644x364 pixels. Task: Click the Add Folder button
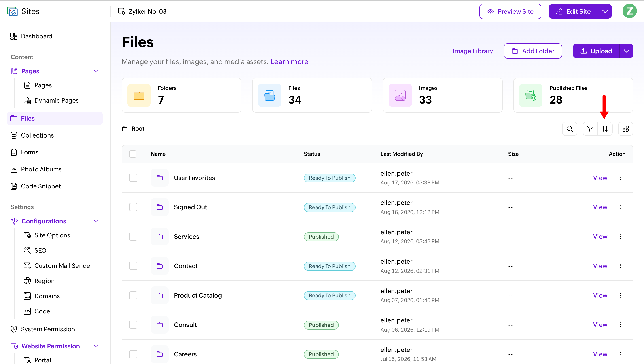tap(533, 51)
